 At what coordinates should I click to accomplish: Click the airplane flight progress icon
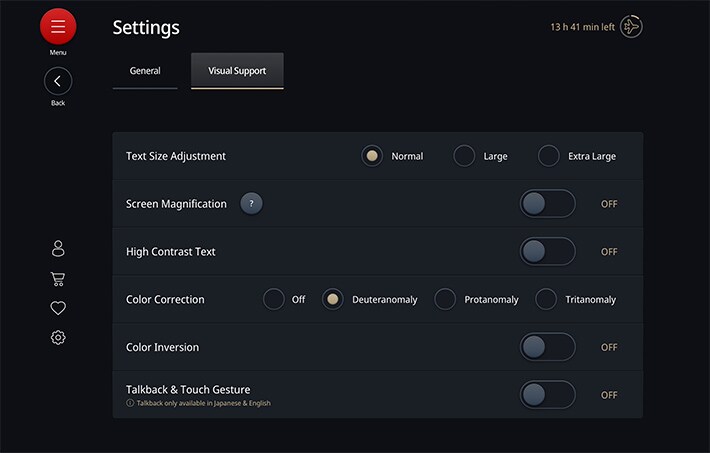pos(631,27)
